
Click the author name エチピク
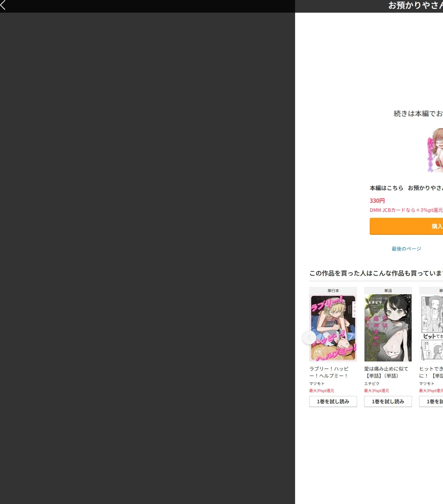point(372,384)
